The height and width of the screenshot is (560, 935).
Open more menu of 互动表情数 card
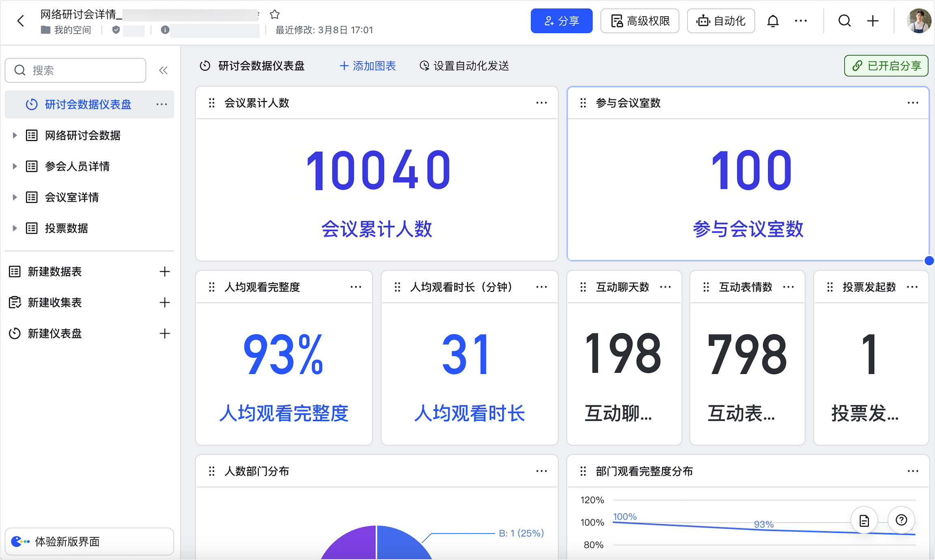[789, 287]
